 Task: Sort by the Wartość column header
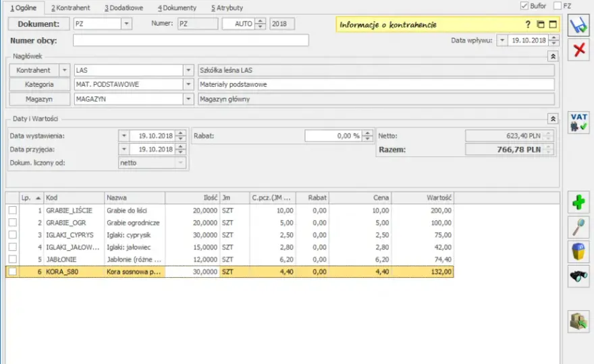click(423, 198)
